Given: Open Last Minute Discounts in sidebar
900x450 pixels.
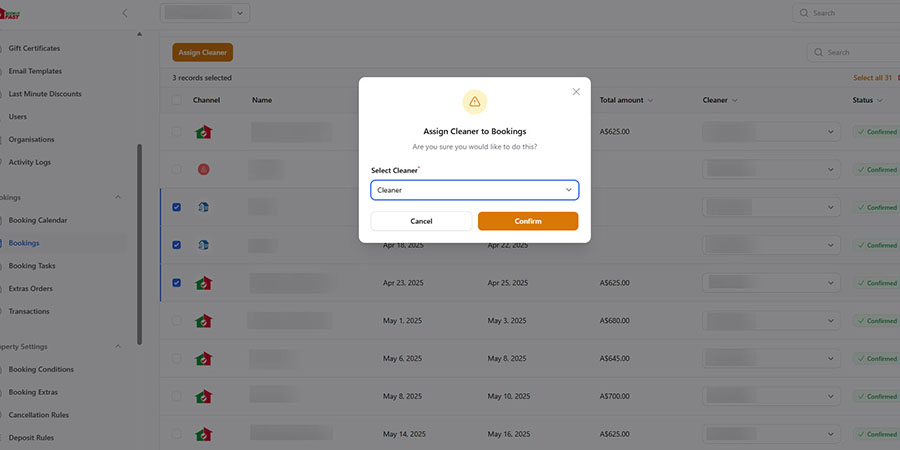Looking at the screenshot, I should click(45, 94).
